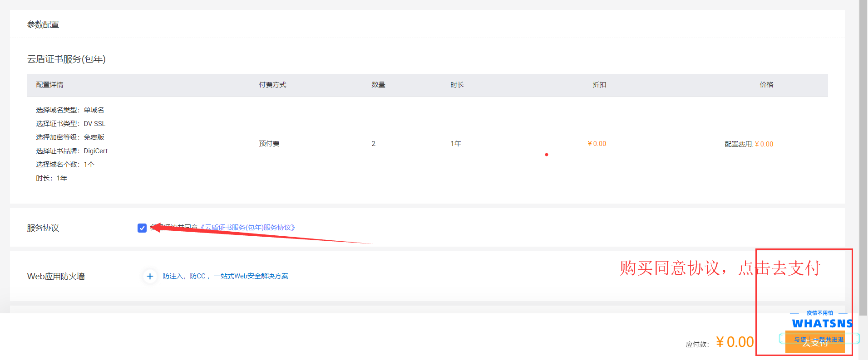Select the 时长 column header

pos(457,85)
